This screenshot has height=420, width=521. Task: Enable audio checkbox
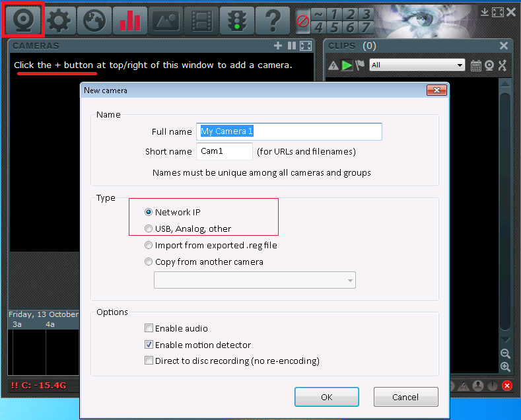click(x=149, y=328)
